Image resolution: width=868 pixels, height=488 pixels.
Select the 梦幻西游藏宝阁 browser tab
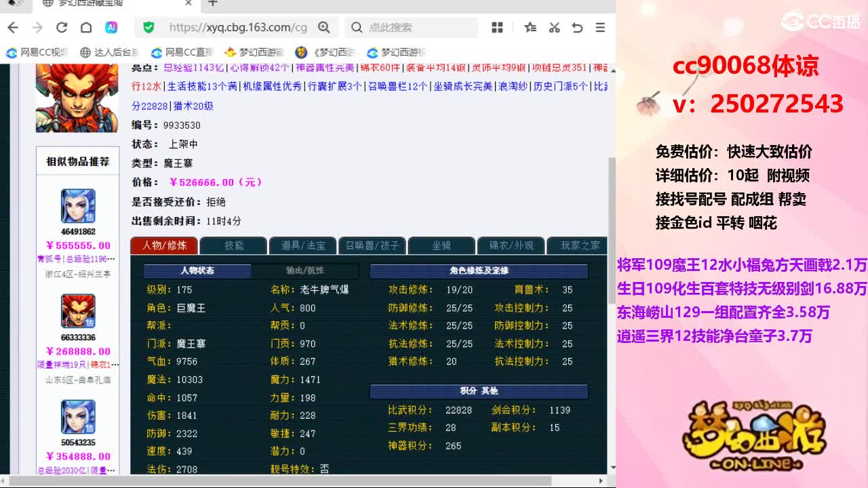tap(115, 3)
